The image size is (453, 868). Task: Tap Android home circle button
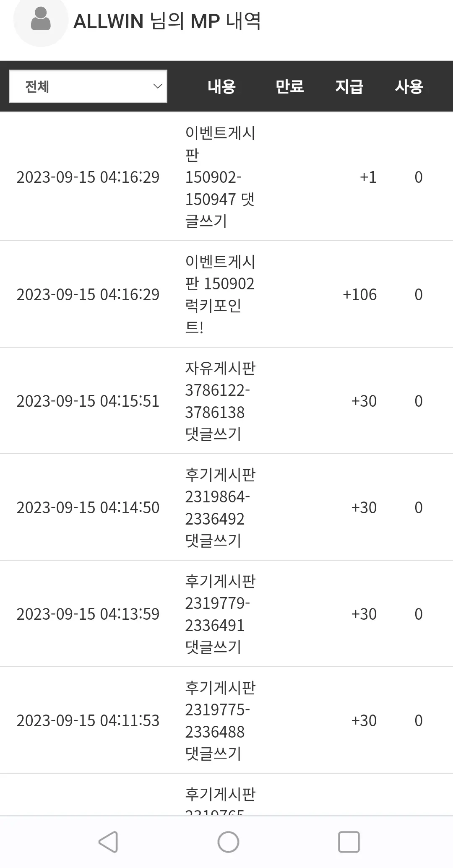[228, 842]
